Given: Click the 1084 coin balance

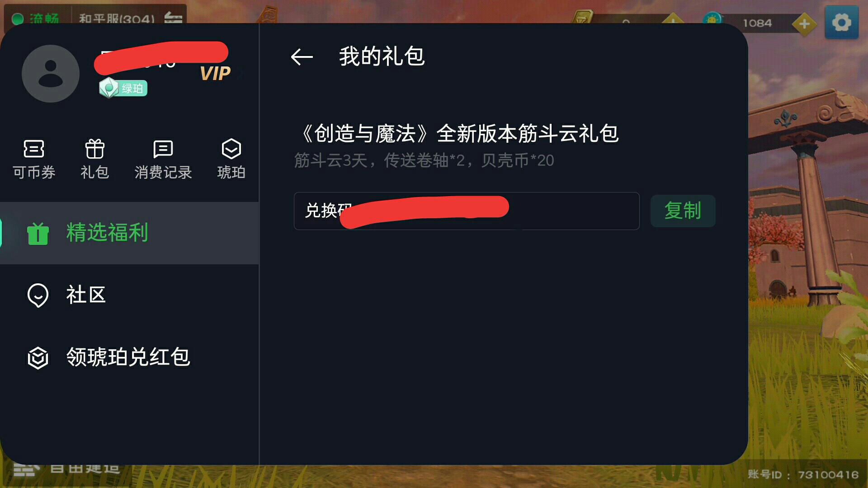Looking at the screenshot, I should [757, 23].
